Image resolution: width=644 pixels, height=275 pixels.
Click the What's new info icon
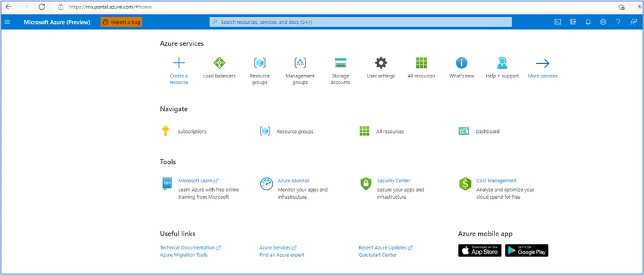[x=461, y=63]
